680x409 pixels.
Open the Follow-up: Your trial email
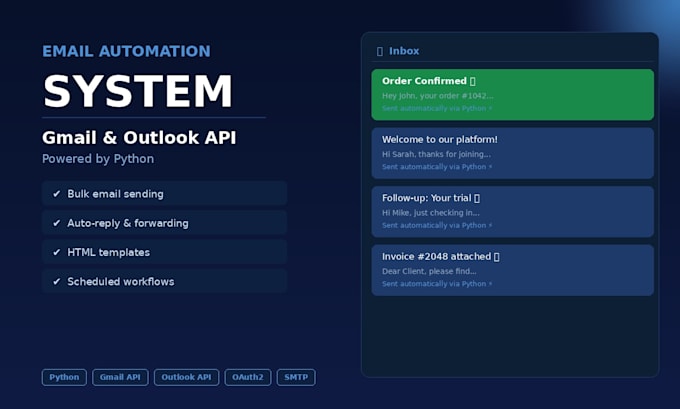pyautogui.click(x=513, y=212)
